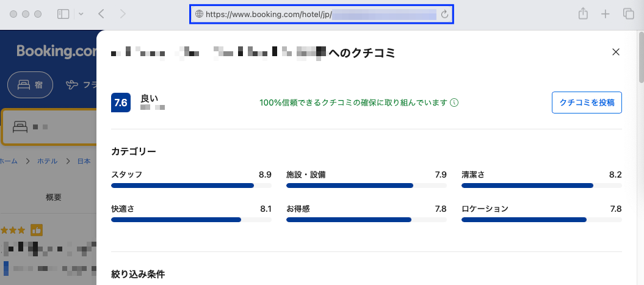Toggle the Safari sidebar icon

click(x=63, y=14)
